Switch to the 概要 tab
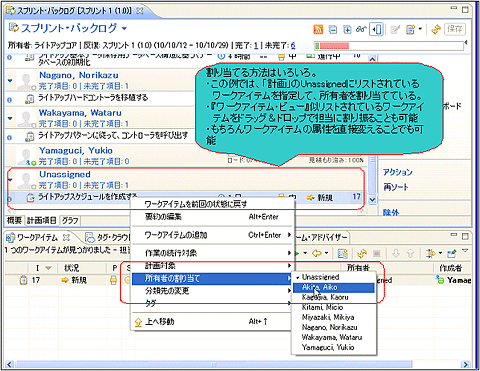This screenshot has height=371, width=480. (x=15, y=220)
